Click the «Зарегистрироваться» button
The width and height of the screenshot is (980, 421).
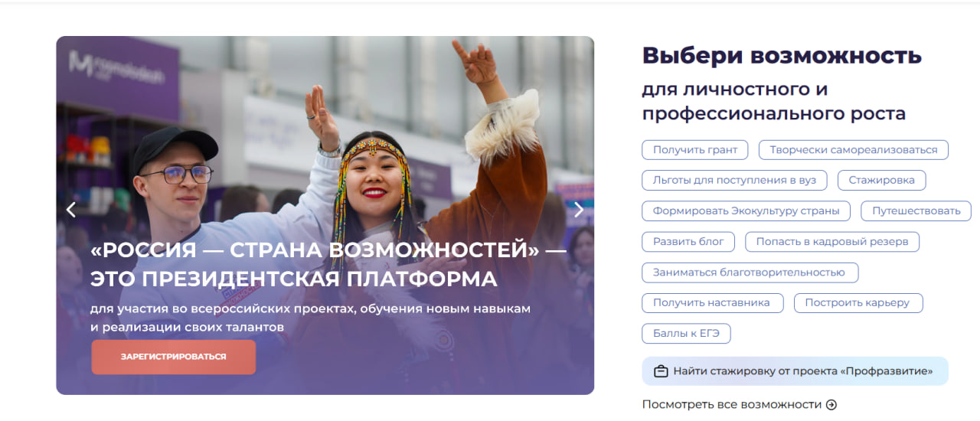coord(174,357)
